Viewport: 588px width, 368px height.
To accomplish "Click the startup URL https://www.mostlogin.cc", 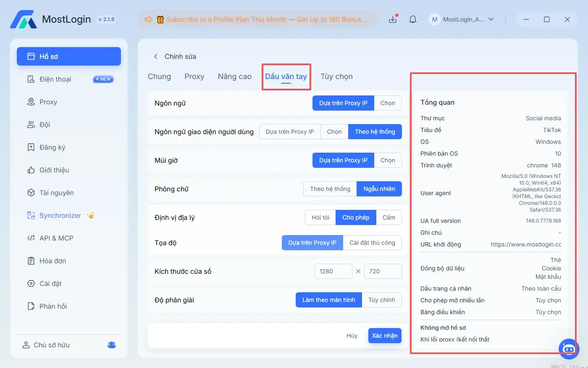I will 526,244.
